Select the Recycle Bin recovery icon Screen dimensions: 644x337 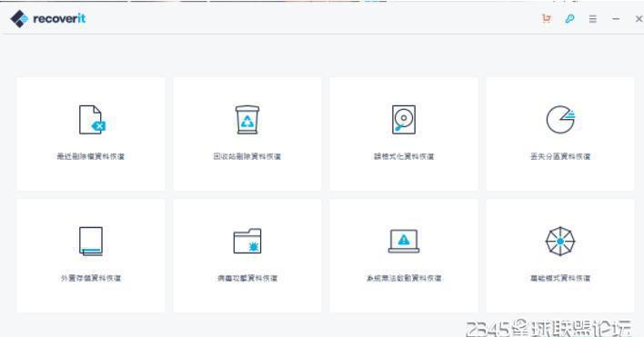pyautogui.click(x=247, y=120)
